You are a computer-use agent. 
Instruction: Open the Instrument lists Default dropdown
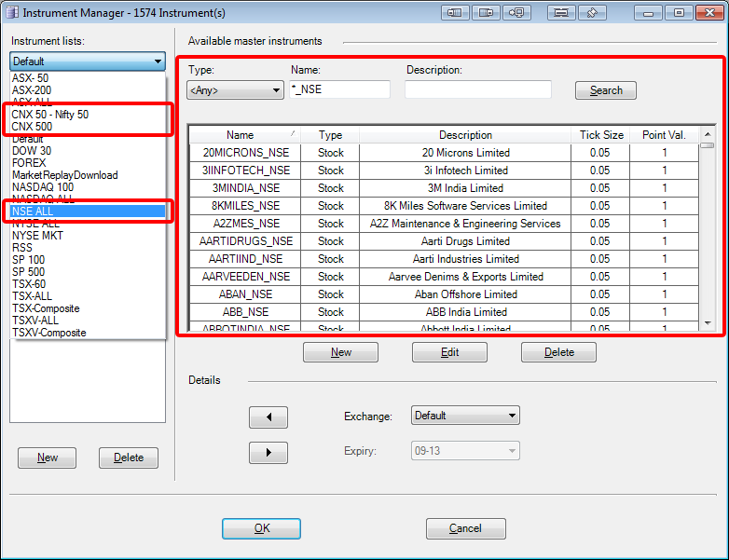coord(88,61)
